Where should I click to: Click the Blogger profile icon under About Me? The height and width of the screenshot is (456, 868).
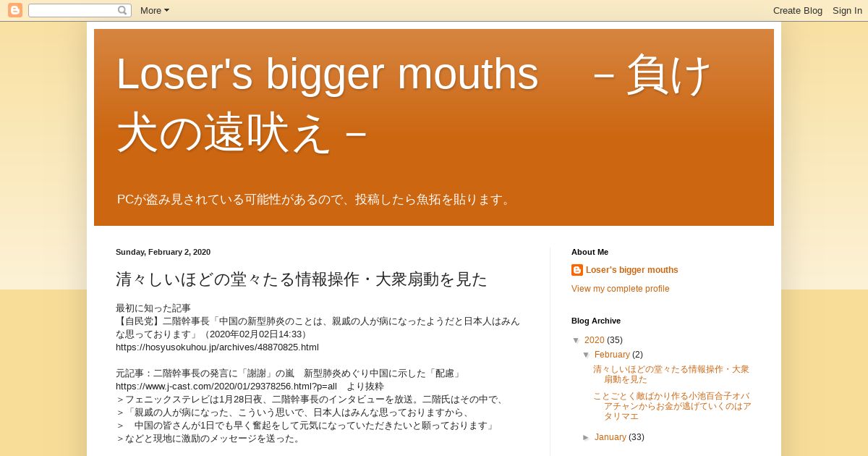click(x=577, y=270)
